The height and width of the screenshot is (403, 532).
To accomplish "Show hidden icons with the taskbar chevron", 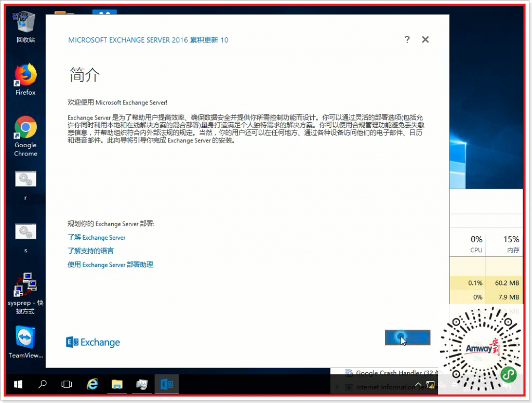I will pos(418,384).
